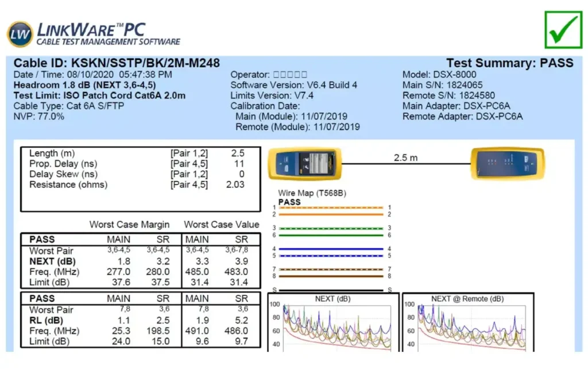Click the brown solid wire 8 line
The height and width of the screenshot is (369, 588).
pos(331,276)
